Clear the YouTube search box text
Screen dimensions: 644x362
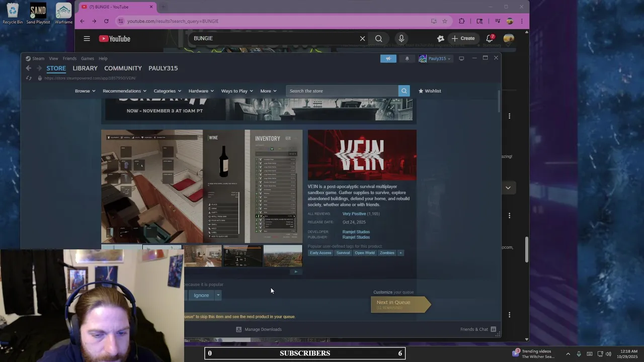[x=362, y=38]
